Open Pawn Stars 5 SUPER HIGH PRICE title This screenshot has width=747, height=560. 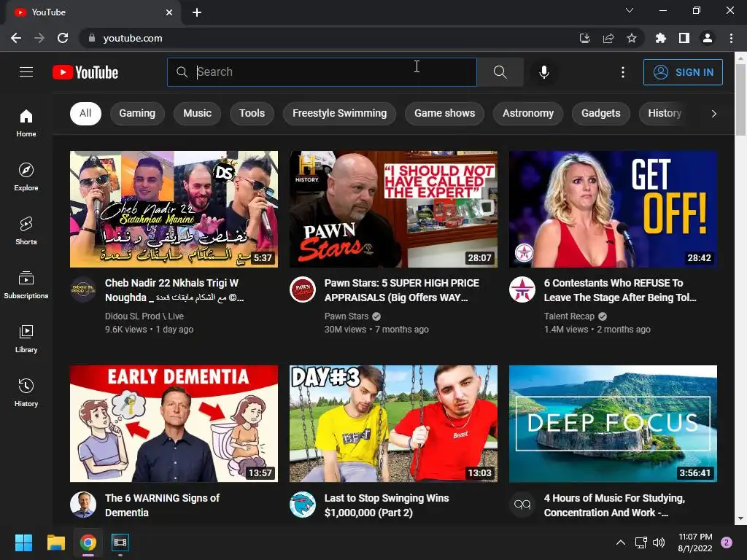(x=402, y=290)
